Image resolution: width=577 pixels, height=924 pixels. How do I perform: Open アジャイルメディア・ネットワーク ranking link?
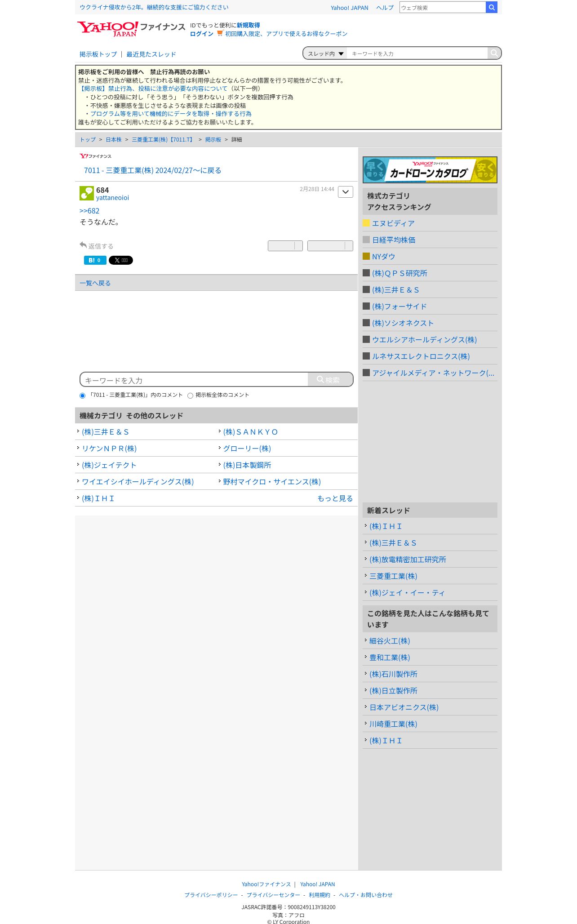point(433,373)
